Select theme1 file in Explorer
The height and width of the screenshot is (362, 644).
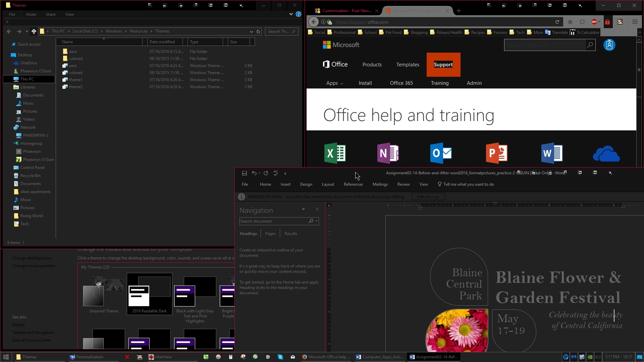(x=75, y=80)
